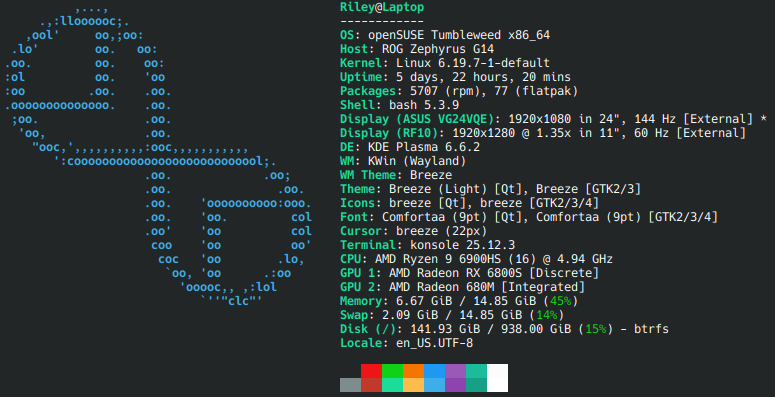Viewport: 775px width, 397px height.
Task: Click the green 14% swap percentage
Action: coord(547,314)
